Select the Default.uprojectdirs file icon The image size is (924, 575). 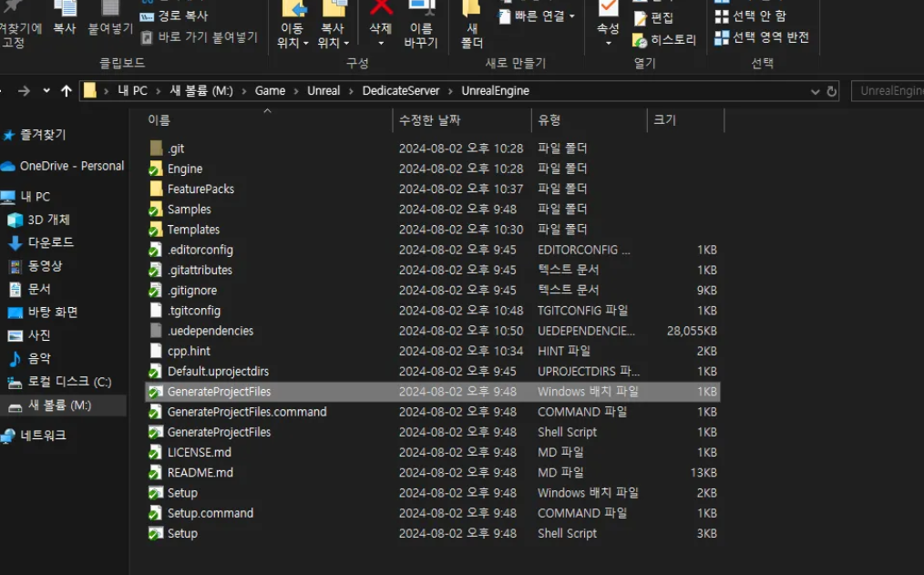(x=155, y=371)
